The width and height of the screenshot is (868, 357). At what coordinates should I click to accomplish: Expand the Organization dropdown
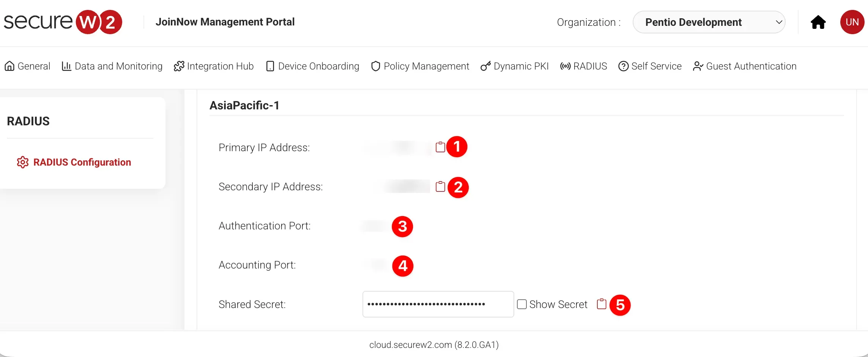coord(709,22)
